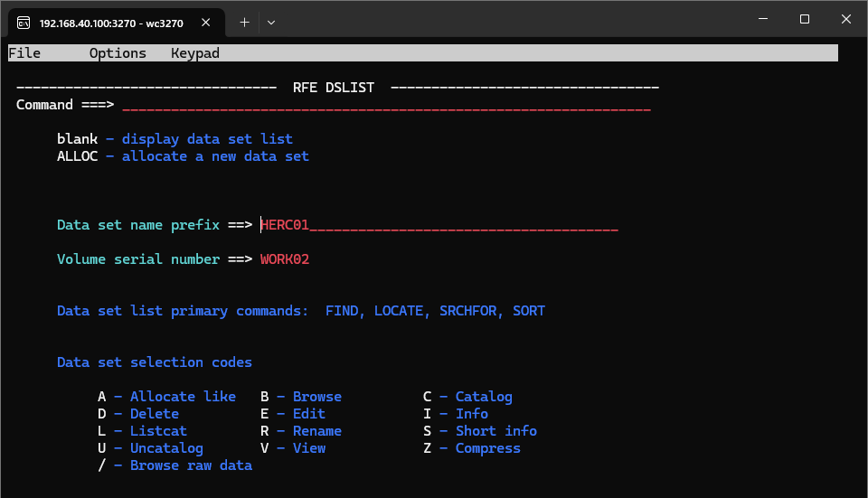Click 'display data set list' text
This screenshot has height=498, width=868.
click(x=207, y=139)
